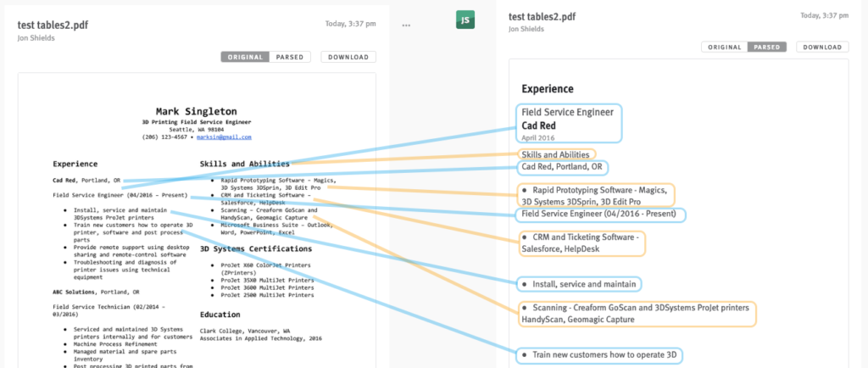Click Download button in left panel
The height and width of the screenshot is (368, 868).
pyautogui.click(x=348, y=58)
